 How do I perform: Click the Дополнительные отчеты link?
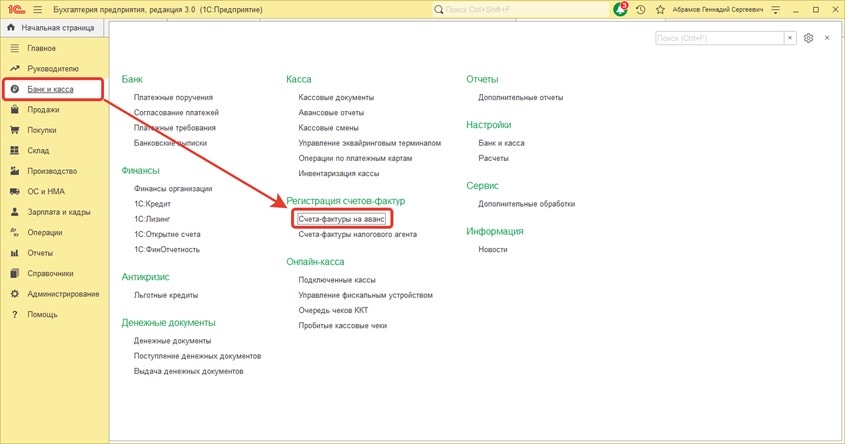pos(520,97)
